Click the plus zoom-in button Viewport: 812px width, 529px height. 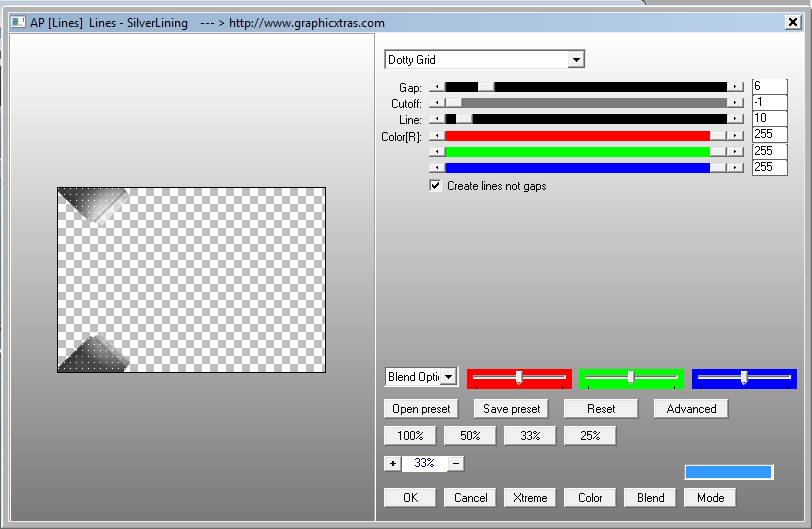tap(392, 463)
